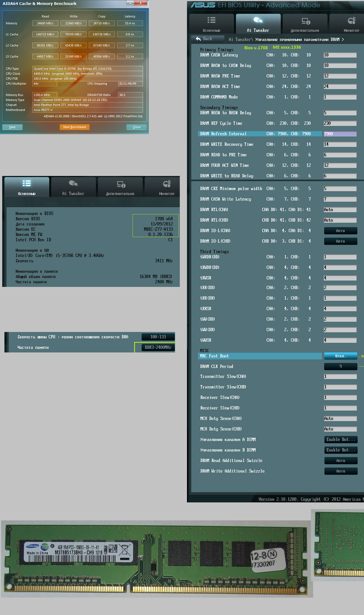
Task: Click MCH Duty Sense(CHA) Auto field
Action: (x=340, y=419)
